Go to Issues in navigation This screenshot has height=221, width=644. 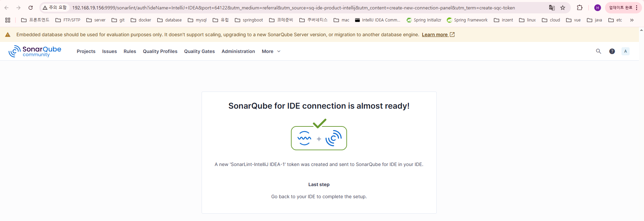pos(110,51)
